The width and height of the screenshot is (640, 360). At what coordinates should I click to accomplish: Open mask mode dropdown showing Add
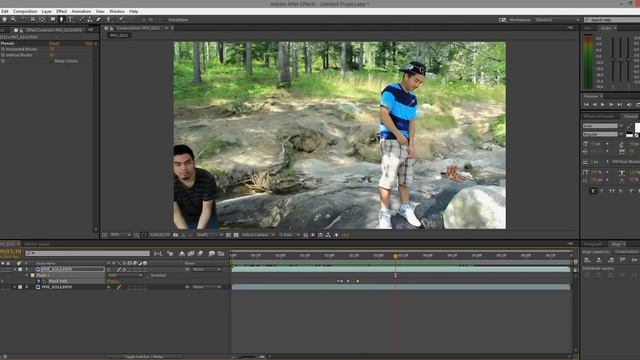(124, 276)
